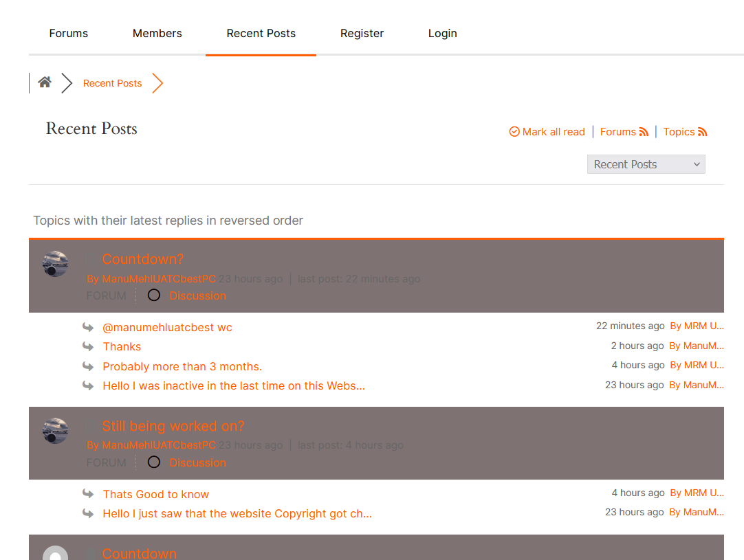Click the Mark all read checkmark icon
The image size is (744, 560).
click(x=514, y=132)
